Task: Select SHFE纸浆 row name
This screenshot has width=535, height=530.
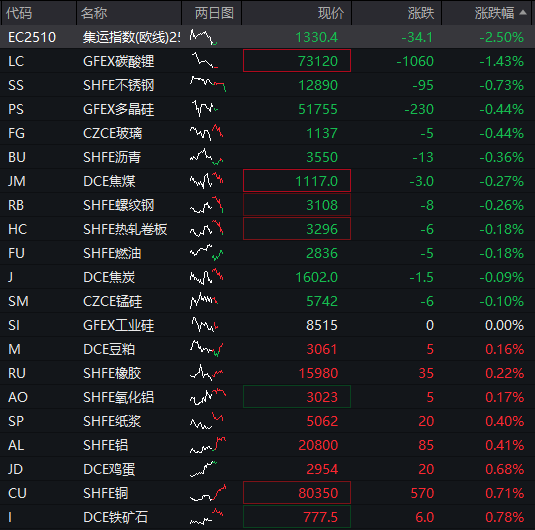Action: click(112, 421)
